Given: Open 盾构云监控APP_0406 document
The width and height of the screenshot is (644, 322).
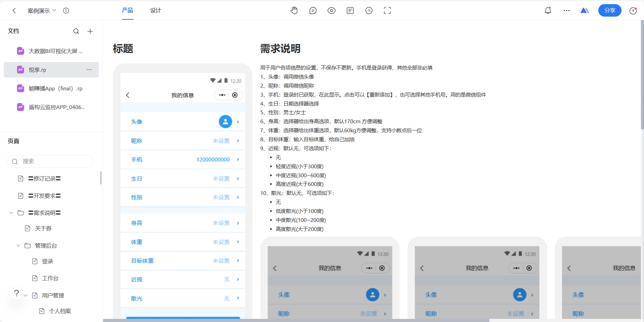Looking at the screenshot, I should (51, 107).
